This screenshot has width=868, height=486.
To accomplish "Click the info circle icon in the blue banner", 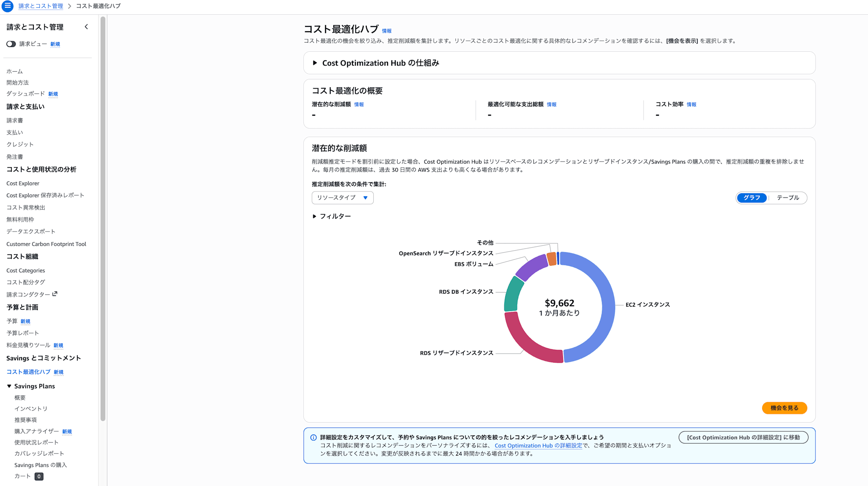I will pos(313,437).
